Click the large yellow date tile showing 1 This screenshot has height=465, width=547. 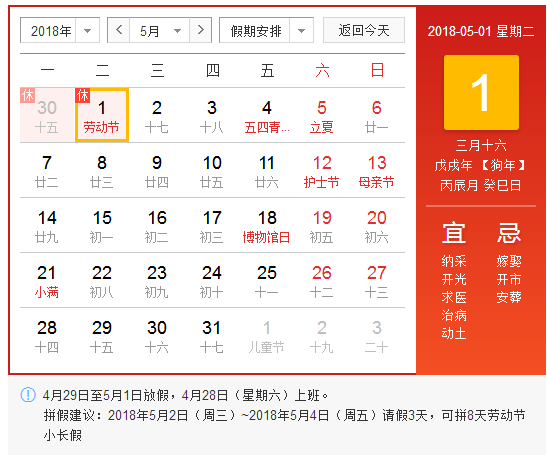pos(481,92)
